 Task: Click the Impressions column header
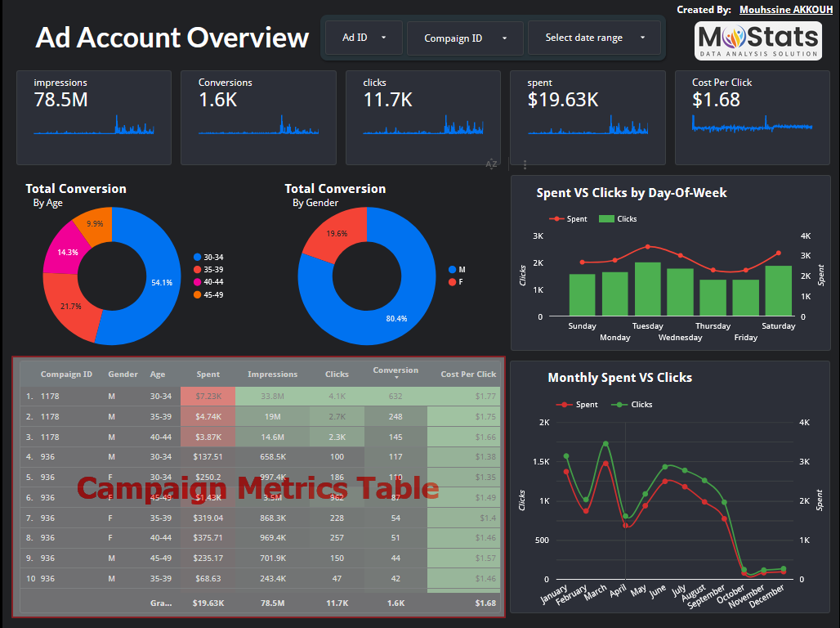coord(273,375)
